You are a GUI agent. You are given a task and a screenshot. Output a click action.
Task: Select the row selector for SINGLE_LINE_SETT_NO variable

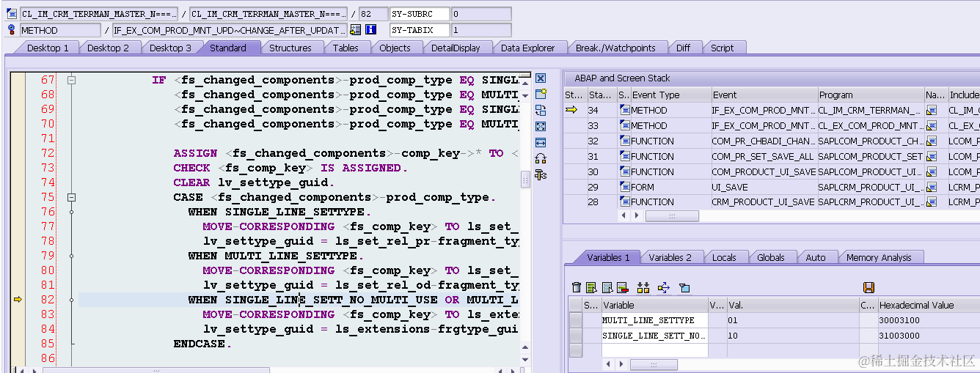576,336
